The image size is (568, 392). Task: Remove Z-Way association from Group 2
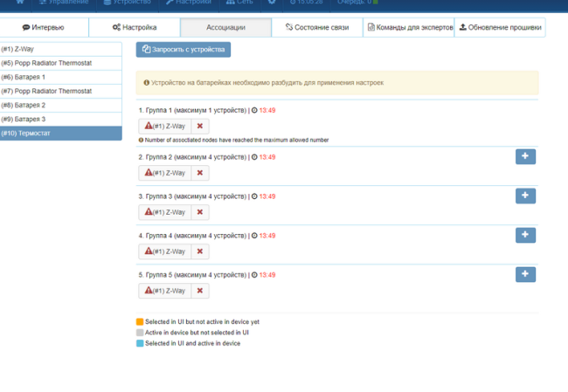tap(199, 173)
